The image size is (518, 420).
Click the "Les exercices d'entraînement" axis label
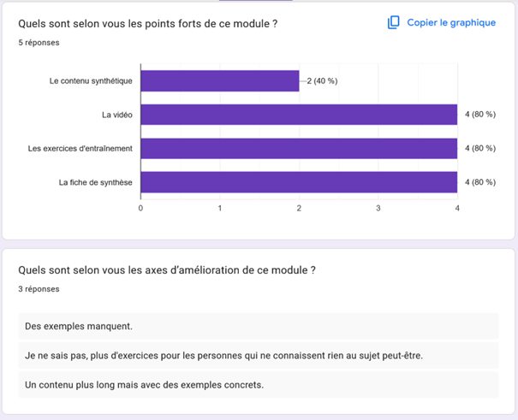point(80,148)
